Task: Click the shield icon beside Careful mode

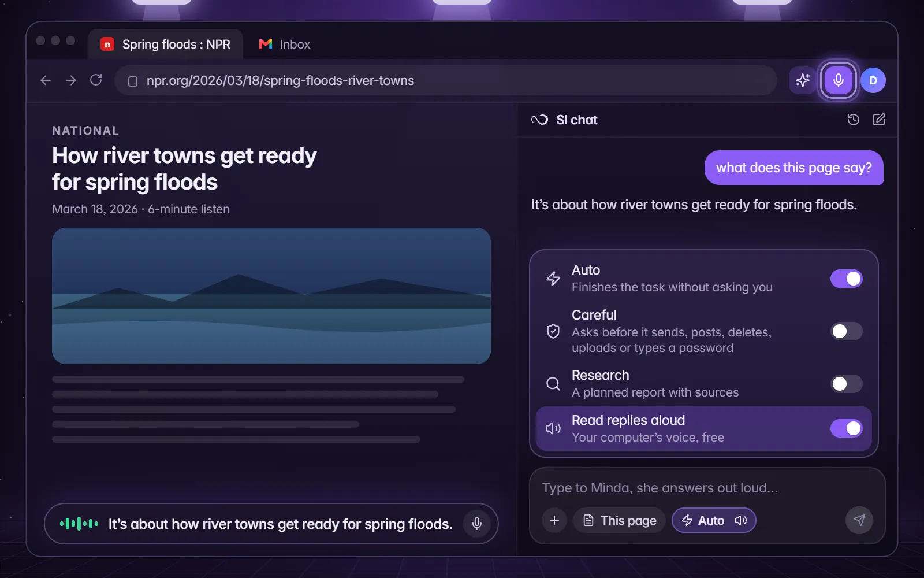Action: [553, 331]
